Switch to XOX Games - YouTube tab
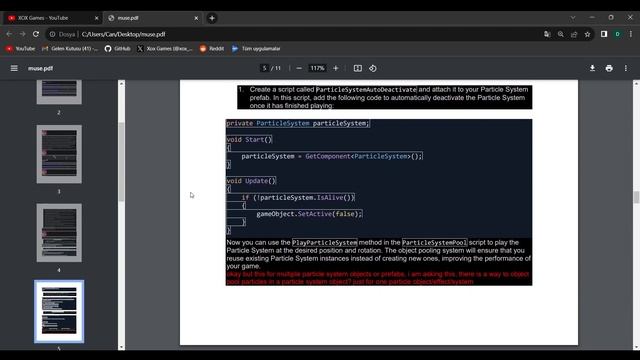This screenshot has width=640, height=360. pos(52,18)
